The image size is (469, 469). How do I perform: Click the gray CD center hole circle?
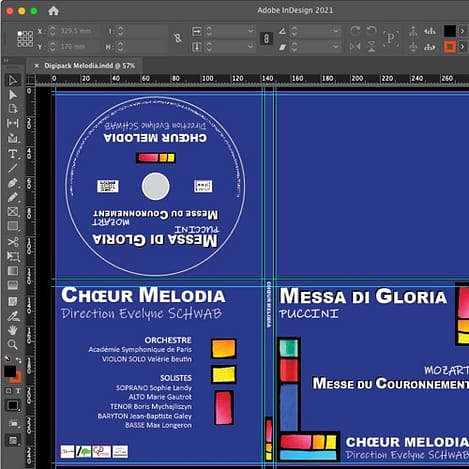pyautogui.click(x=155, y=186)
